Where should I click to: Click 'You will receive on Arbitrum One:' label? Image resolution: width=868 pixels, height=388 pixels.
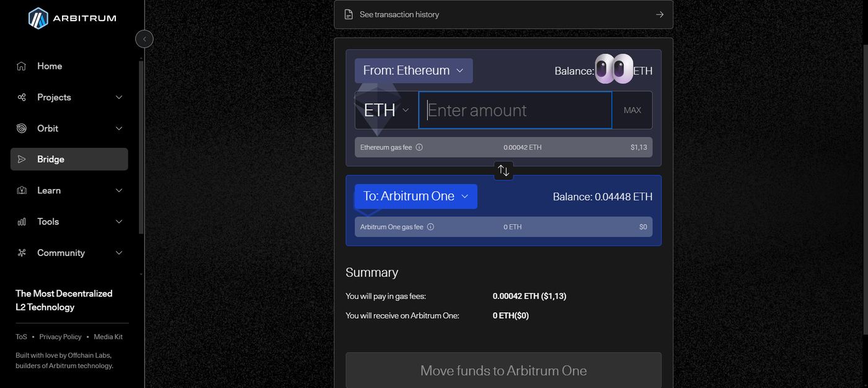point(402,315)
